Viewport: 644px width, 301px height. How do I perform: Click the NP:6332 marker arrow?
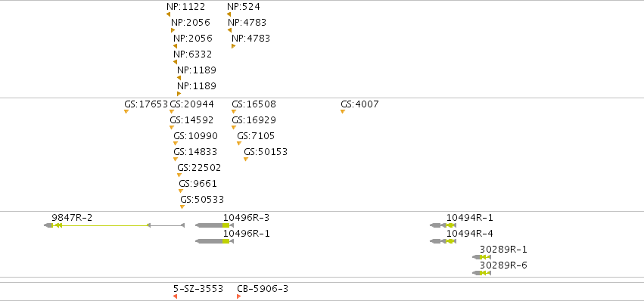pyautogui.click(x=175, y=62)
